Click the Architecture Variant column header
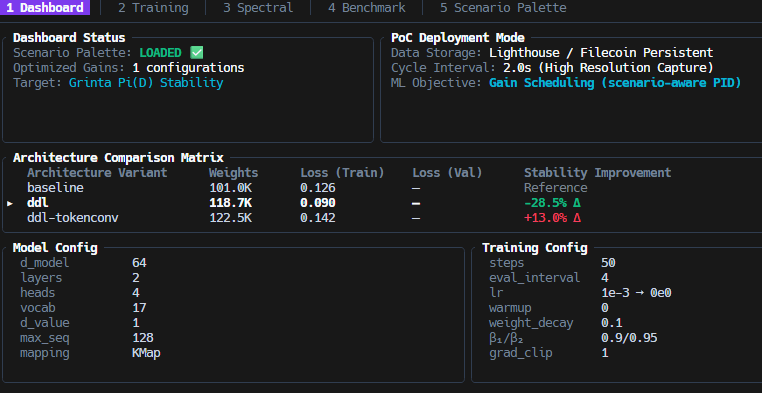The image size is (762, 393). tap(97, 173)
